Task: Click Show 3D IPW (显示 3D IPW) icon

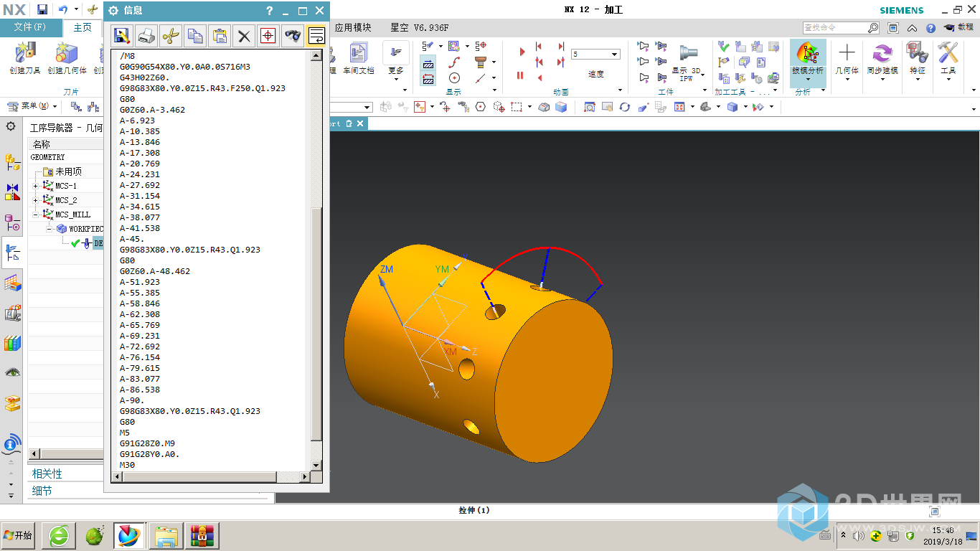Action: pyautogui.click(x=687, y=61)
